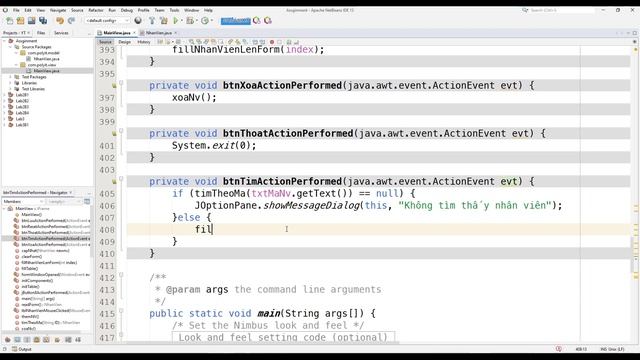Open the Refactor menu
This screenshot has width=640, height=360.
(96, 10)
